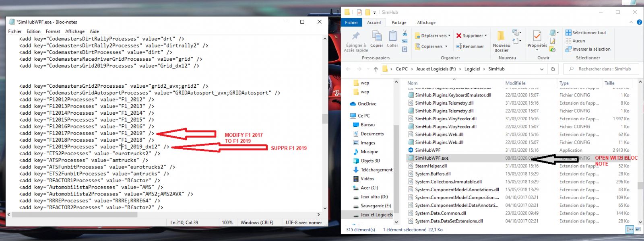
Task: Open the Fichier tab in Explorer
Action: (351, 23)
